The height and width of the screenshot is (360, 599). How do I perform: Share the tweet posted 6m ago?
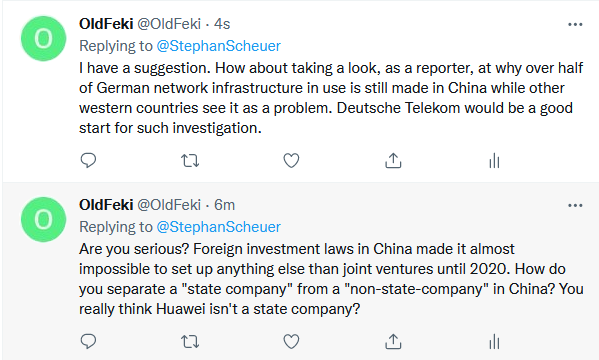pos(393,342)
